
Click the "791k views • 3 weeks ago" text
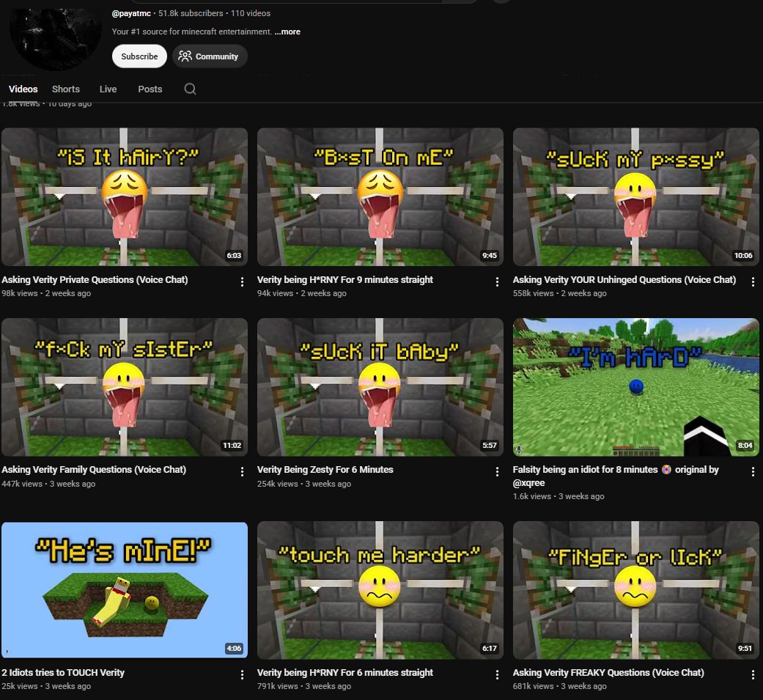pyautogui.click(x=304, y=686)
